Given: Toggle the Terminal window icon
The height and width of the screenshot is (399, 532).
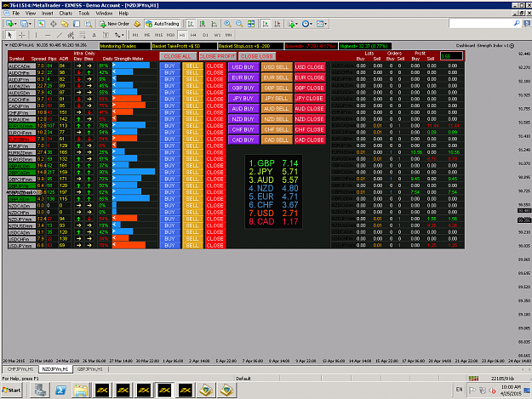Looking at the screenshot, I should point(77,24).
